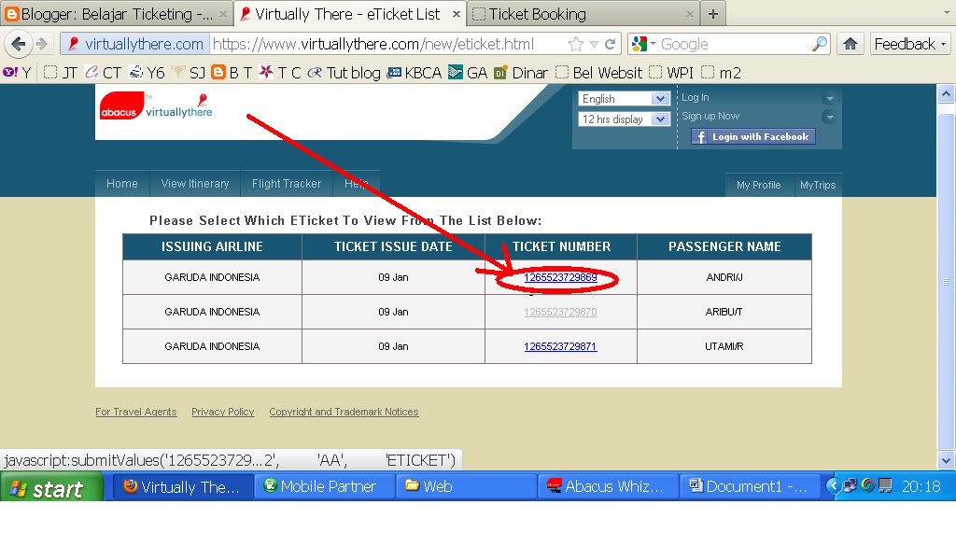This screenshot has height=560, width=956.
Task: Click the browser back arrow
Action: 19,43
